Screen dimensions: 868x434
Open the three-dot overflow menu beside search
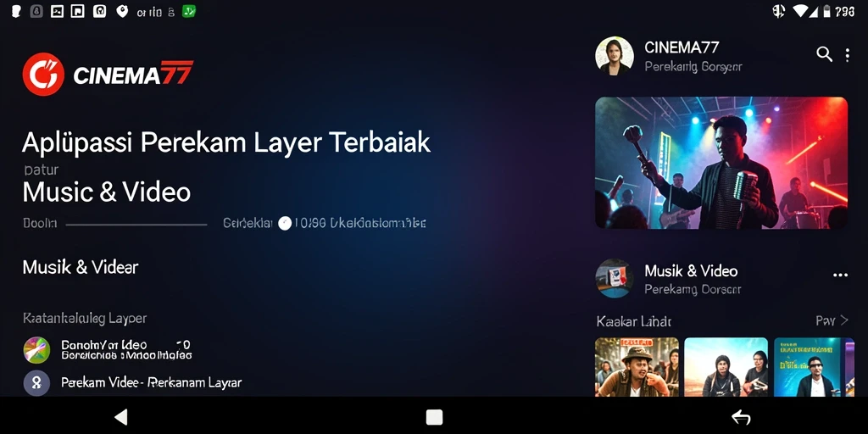pyautogui.click(x=848, y=54)
